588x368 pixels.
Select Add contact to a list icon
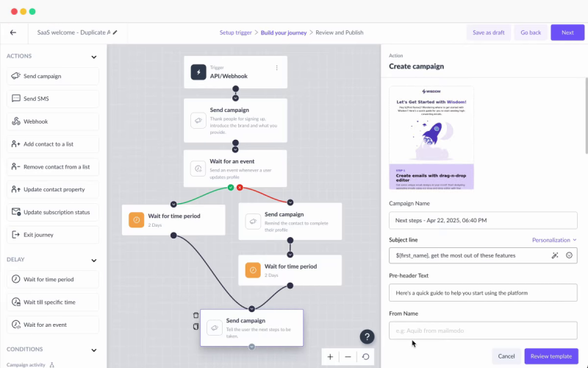tap(15, 144)
